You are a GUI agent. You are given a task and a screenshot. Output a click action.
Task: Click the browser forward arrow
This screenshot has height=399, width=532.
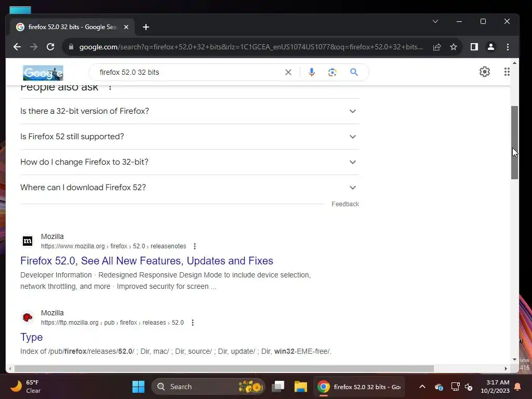coord(34,47)
